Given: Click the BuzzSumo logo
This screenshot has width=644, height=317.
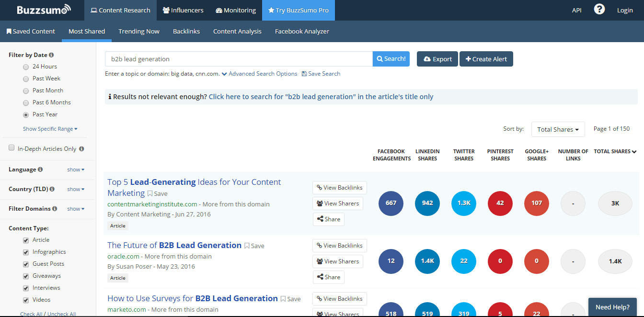Looking at the screenshot, I should coord(44,10).
